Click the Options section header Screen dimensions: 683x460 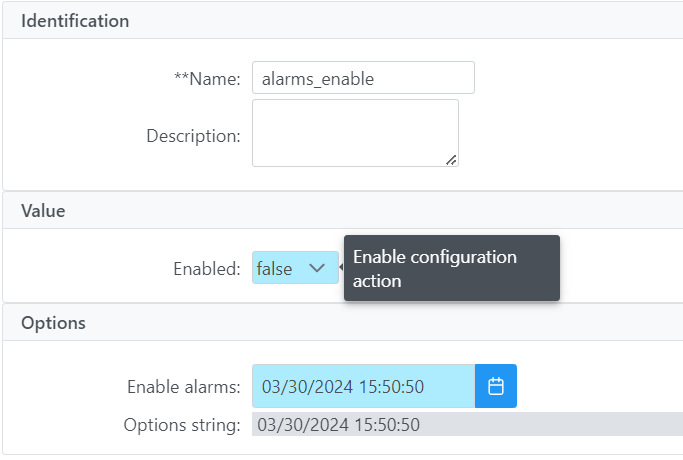pos(53,323)
